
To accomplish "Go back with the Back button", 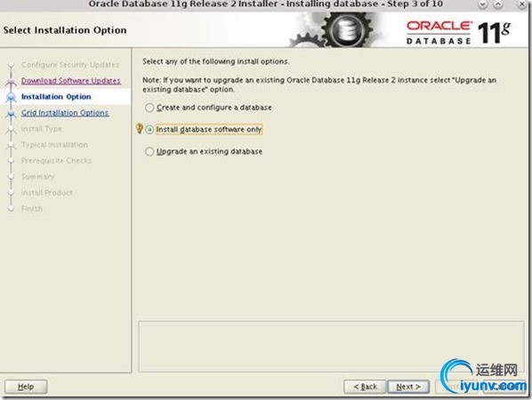I will coord(365,387).
